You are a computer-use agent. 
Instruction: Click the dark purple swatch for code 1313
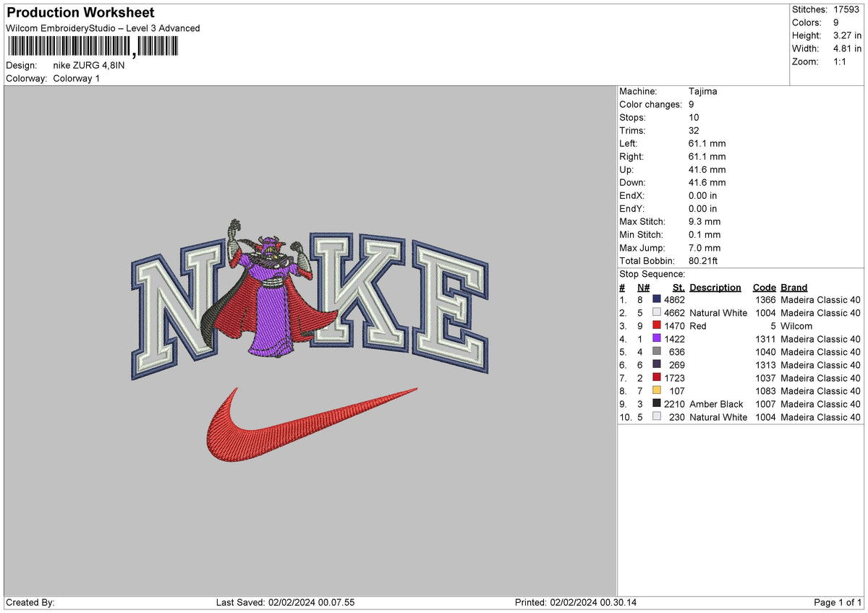[657, 365]
